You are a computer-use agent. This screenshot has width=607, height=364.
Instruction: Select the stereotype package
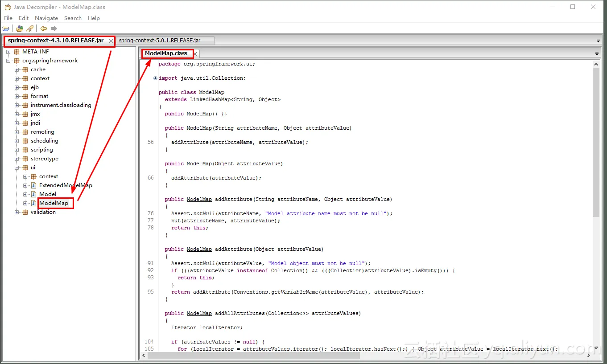click(x=44, y=159)
